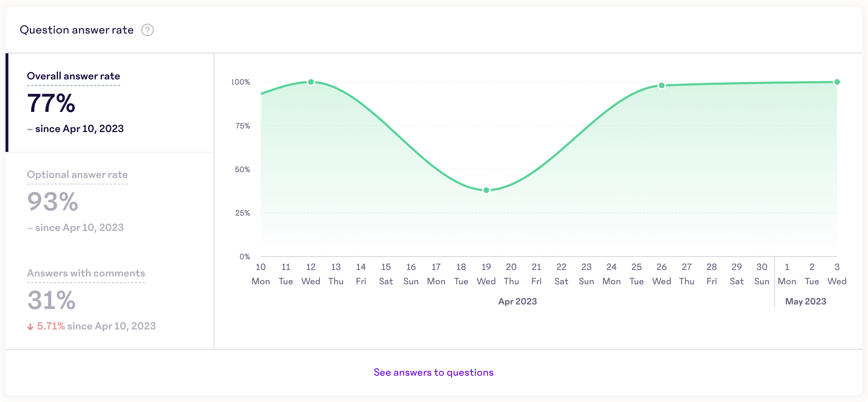868x402 pixels.
Task: Open See answers to questions
Action: tap(434, 372)
